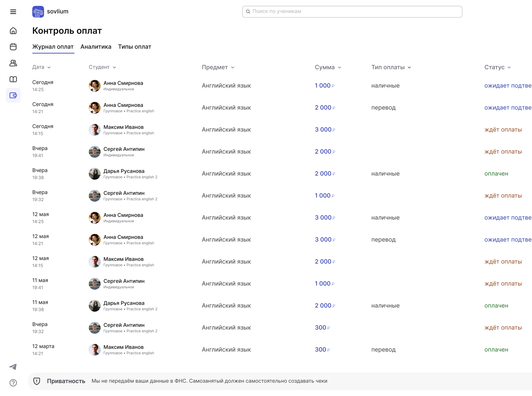The width and height of the screenshot is (532, 396).
Task: Focus the Поиск по ученикам search field
Action: (352, 11)
